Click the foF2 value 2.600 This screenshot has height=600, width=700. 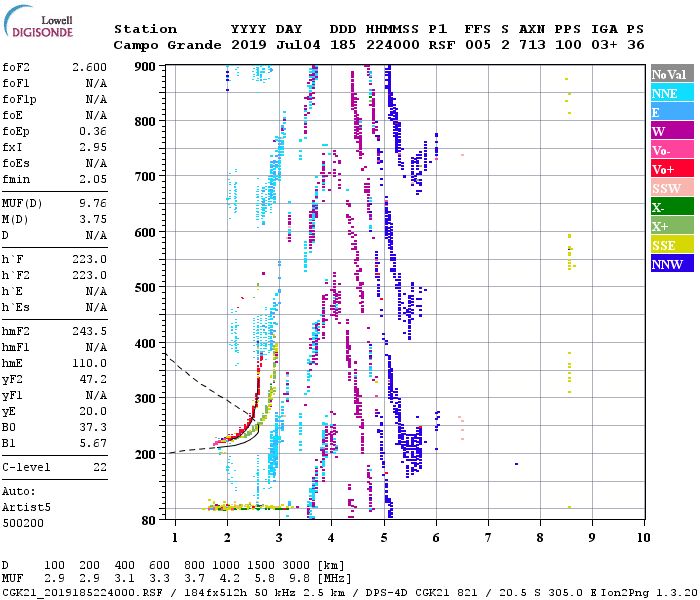(x=89, y=67)
